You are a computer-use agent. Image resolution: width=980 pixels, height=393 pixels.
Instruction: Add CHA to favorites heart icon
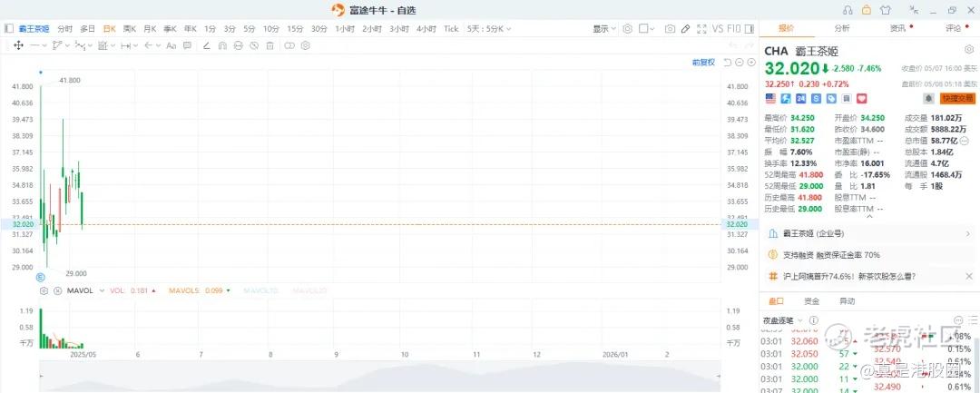(862, 98)
